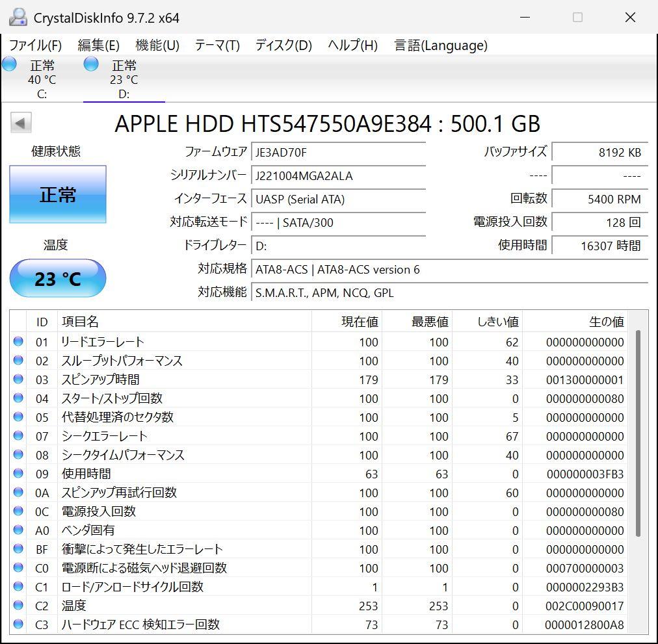Click the 23 °C temperature indicator
This screenshot has height=644, width=658.
(x=58, y=278)
